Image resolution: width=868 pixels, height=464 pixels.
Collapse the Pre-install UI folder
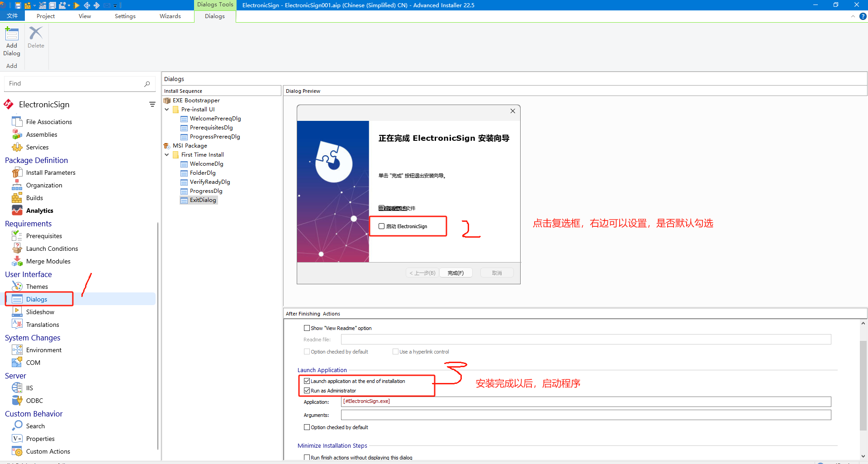(167, 110)
